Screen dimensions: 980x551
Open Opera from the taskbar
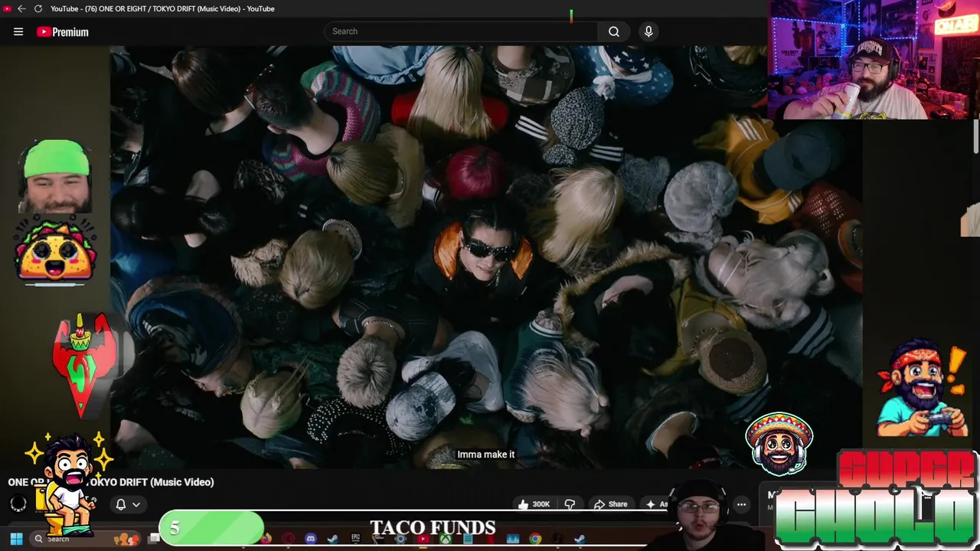pyautogui.click(x=289, y=539)
